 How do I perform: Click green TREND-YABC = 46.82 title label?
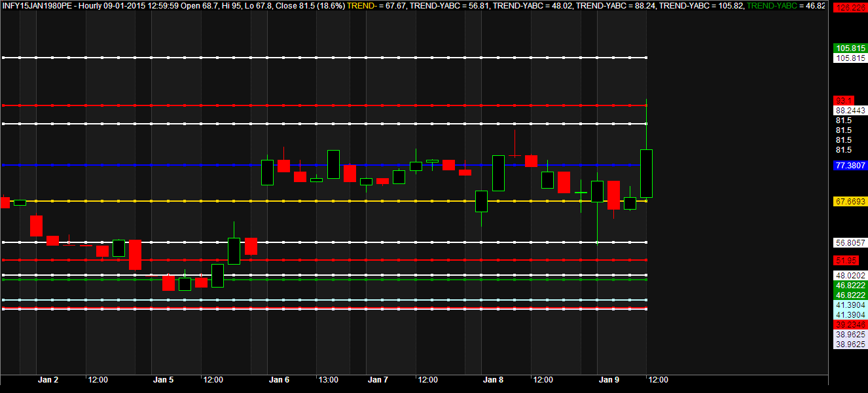click(786, 5)
